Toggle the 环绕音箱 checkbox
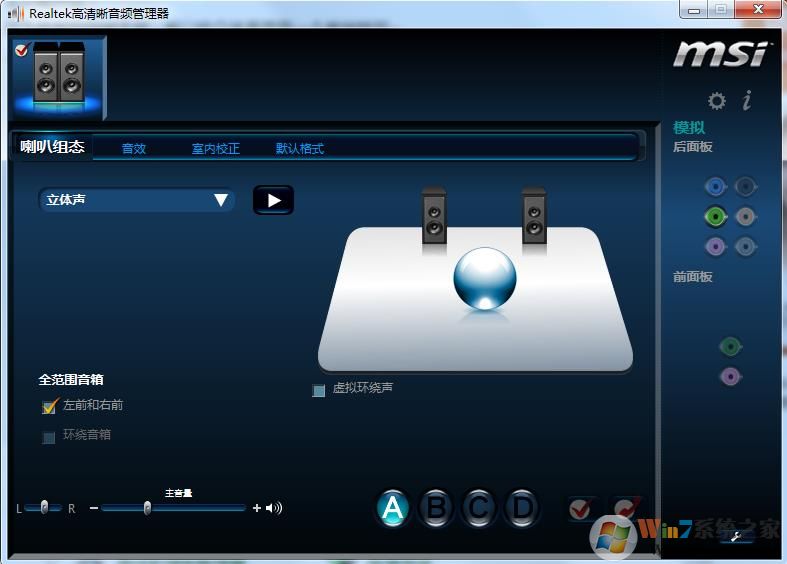Viewport: 787px width, 564px height. (49, 438)
